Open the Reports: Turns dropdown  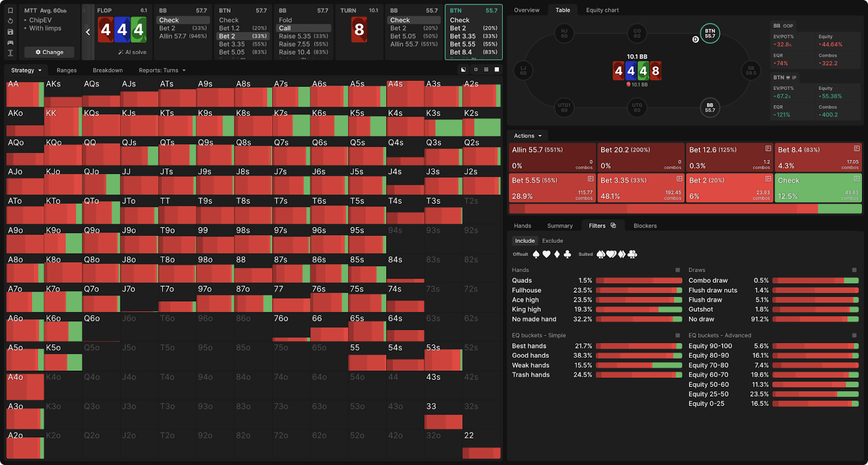pyautogui.click(x=162, y=70)
